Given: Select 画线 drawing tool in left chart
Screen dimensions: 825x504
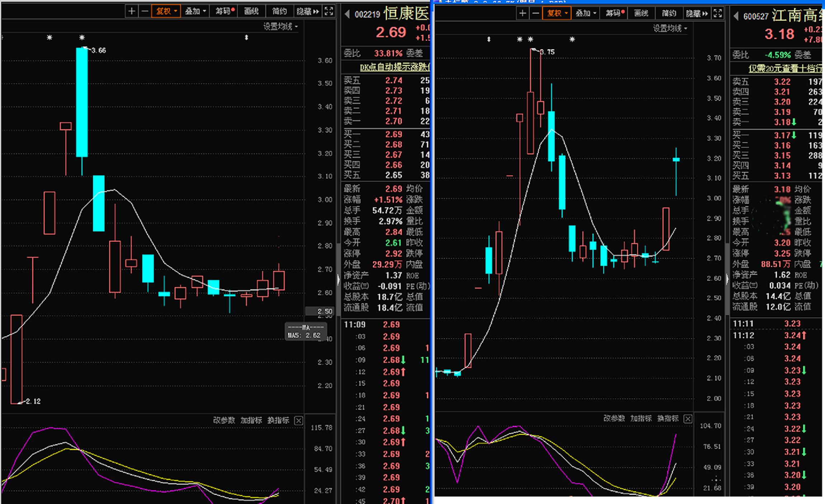Looking at the screenshot, I should click(251, 11).
